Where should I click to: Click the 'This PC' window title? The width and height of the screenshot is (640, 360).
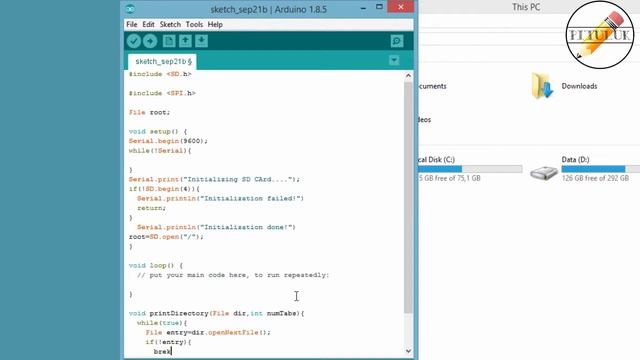point(526,7)
